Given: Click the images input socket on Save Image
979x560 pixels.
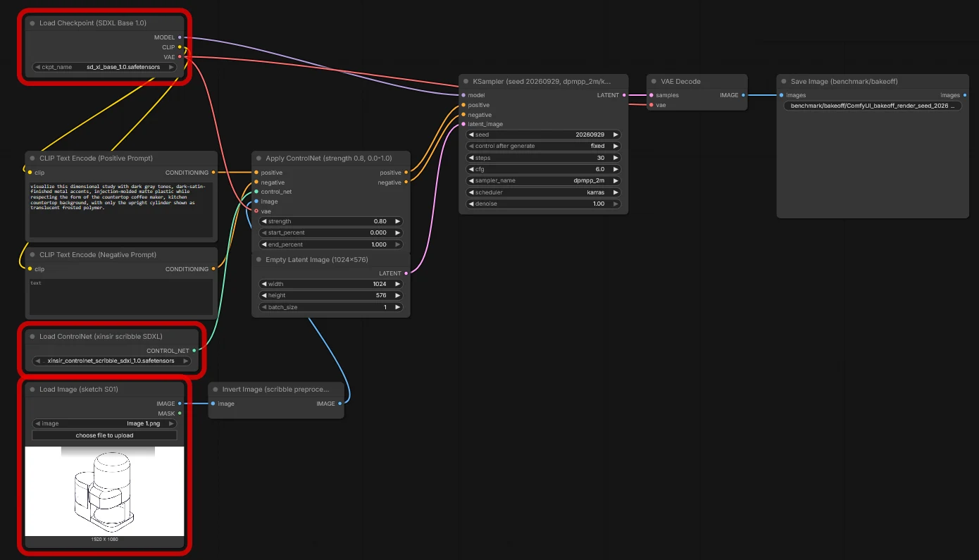Looking at the screenshot, I should pyautogui.click(x=780, y=95).
